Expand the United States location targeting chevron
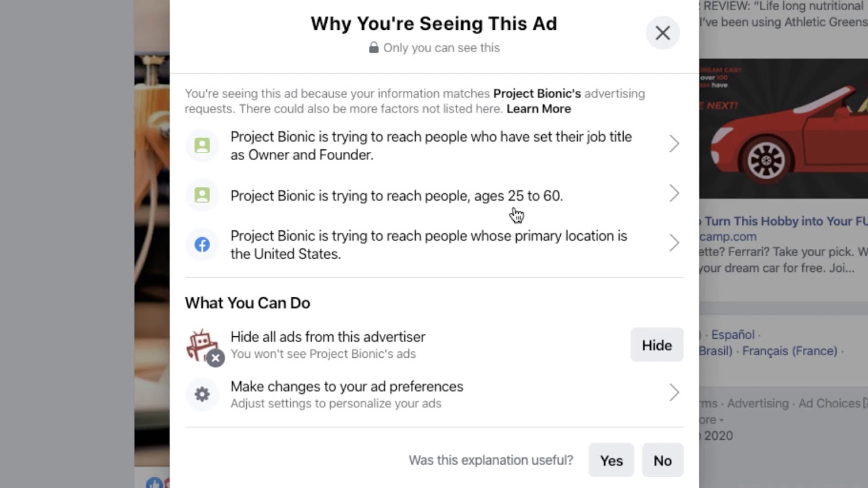Screen dimensions: 868x488 point(674,243)
